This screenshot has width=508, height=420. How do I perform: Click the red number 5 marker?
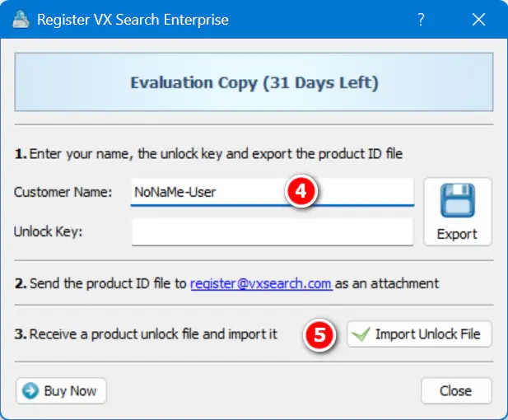(319, 335)
